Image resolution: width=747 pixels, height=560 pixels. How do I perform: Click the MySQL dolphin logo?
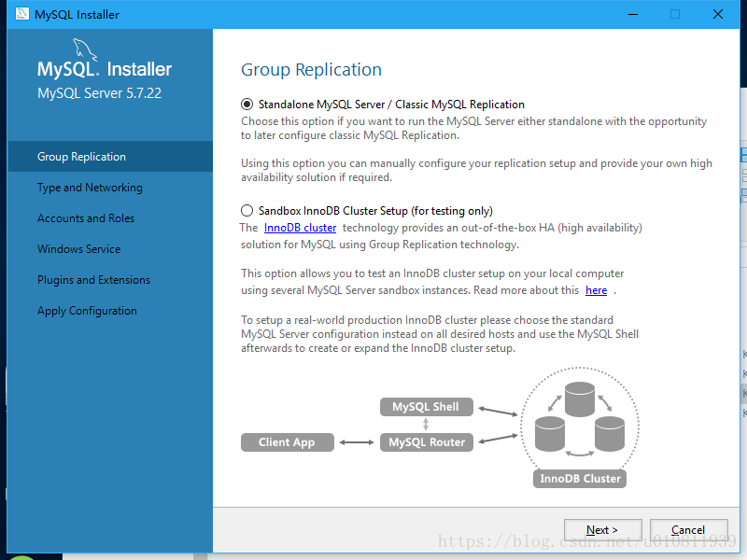pos(84,49)
